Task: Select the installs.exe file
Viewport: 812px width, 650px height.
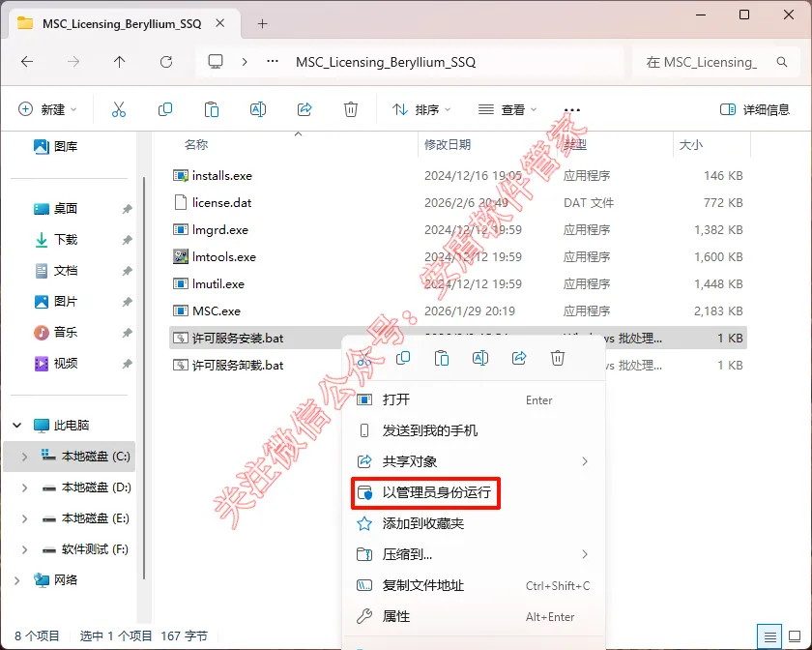Action: pyautogui.click(x=458, y=176)
